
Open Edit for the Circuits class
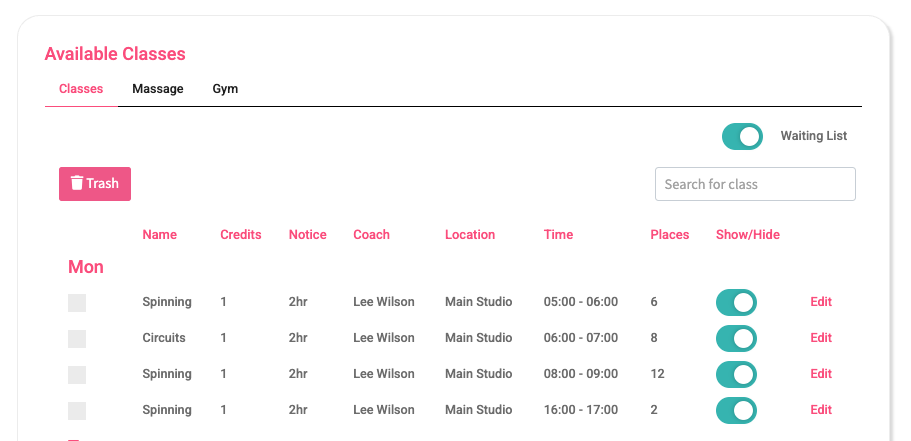pos(821,338)
